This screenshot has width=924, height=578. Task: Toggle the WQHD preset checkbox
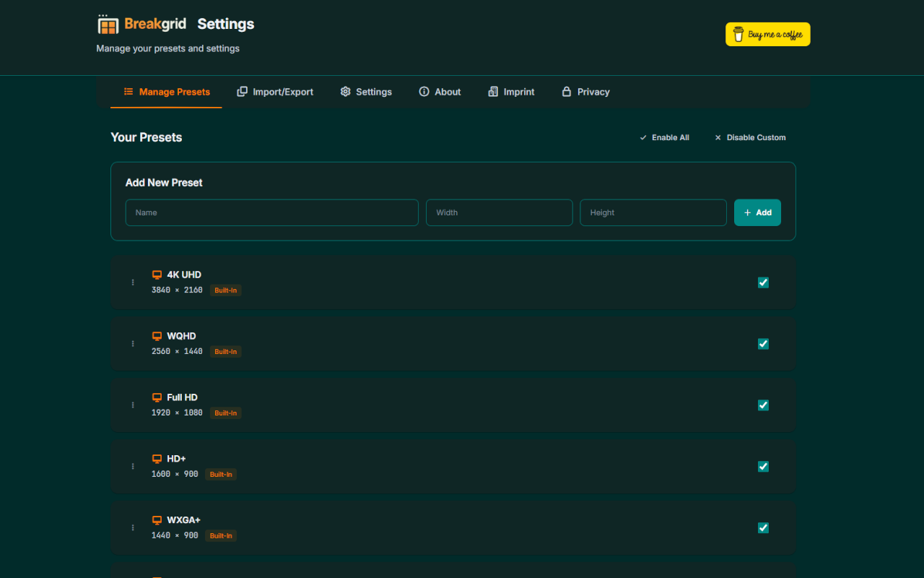[763, 344]
